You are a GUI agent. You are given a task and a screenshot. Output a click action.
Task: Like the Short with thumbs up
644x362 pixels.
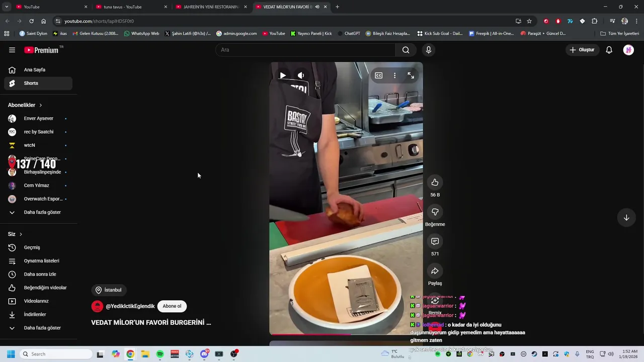435,183
